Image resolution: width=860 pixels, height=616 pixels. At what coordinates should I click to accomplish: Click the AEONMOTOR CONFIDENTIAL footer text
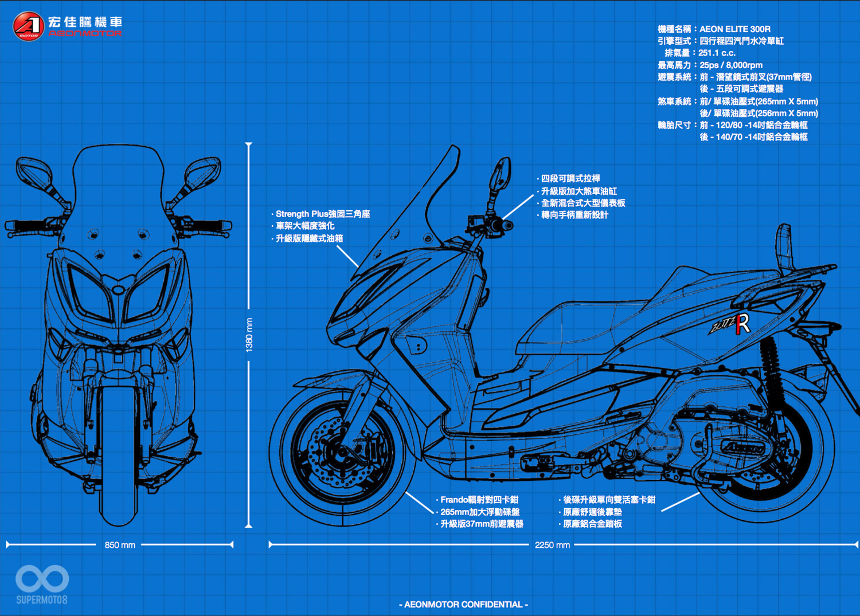(463, 605)
